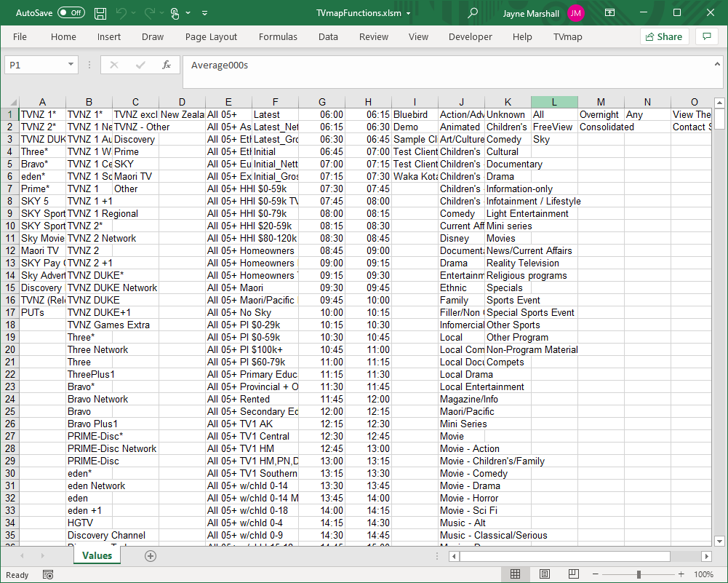This screenshot has width=728, height=583.
Task: Click the zoom in plus button
Action: pyautogui.click(x=681, y=575)
